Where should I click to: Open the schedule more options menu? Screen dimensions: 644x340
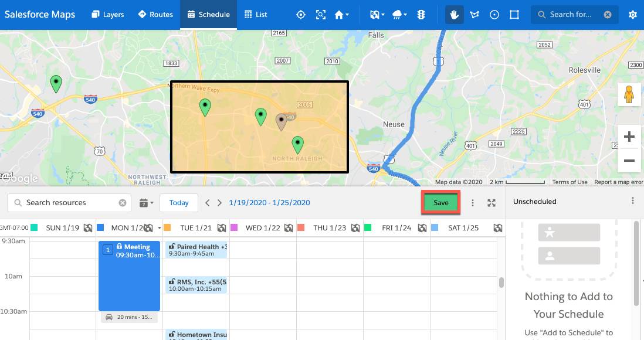472,203
